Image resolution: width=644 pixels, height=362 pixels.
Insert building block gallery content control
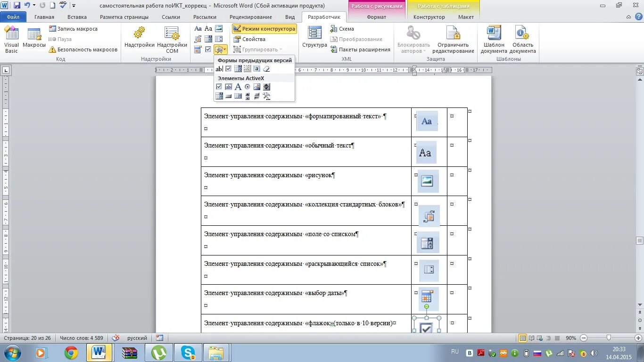[198, 39]
